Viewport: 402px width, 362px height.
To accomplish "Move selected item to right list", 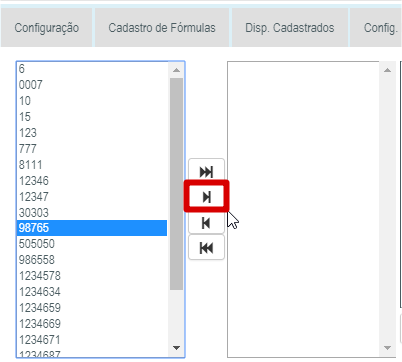I will click(x=206, y=197).
